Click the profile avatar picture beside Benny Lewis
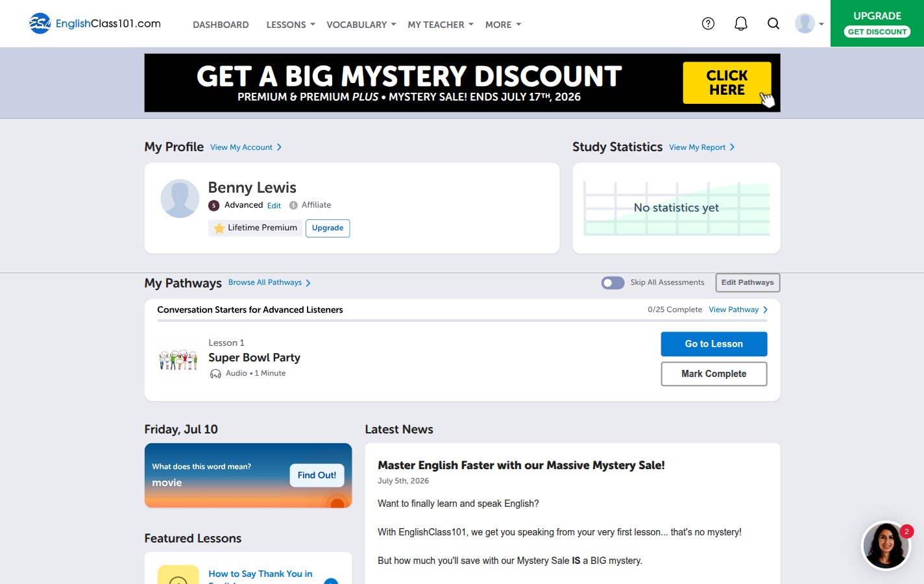This screenshot has height=584, width=924. [180, 199]
